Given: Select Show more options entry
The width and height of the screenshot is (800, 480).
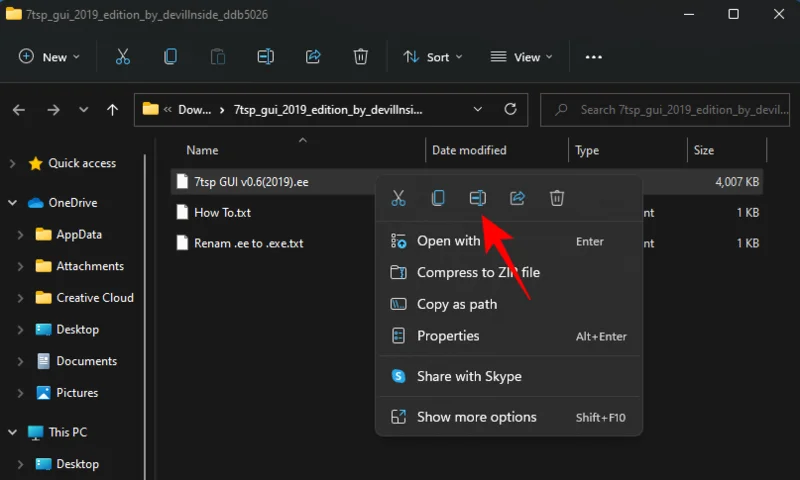Looking at the screenshot, I should click(476, 417).
